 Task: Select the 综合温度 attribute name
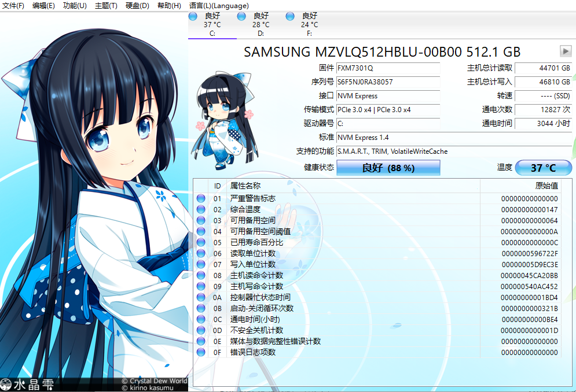tap(245, 209)
